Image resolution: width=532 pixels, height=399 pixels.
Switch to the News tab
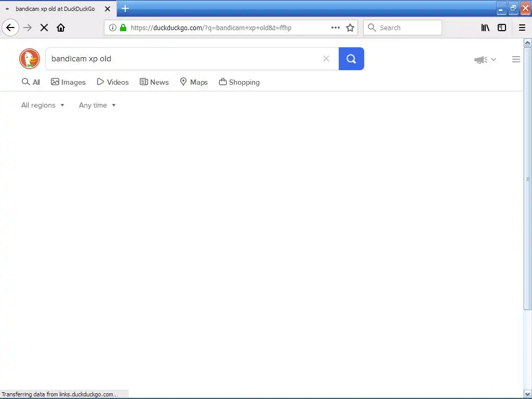154,82
